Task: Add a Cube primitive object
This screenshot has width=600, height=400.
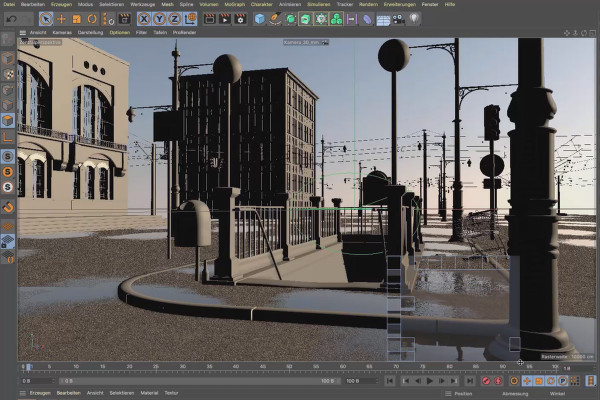Action: [259, 19]
